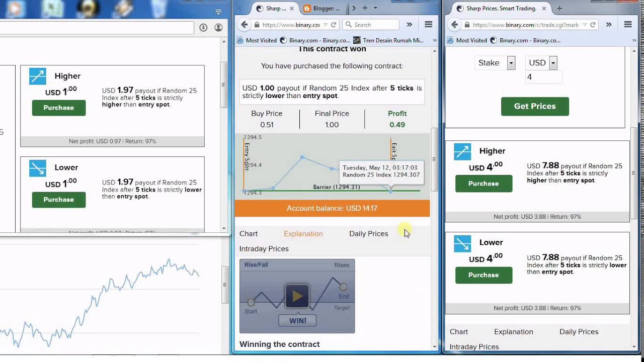Show more bookmarks chevron in middle browser
Screen dimensions: 644x362
click(435, 40)
